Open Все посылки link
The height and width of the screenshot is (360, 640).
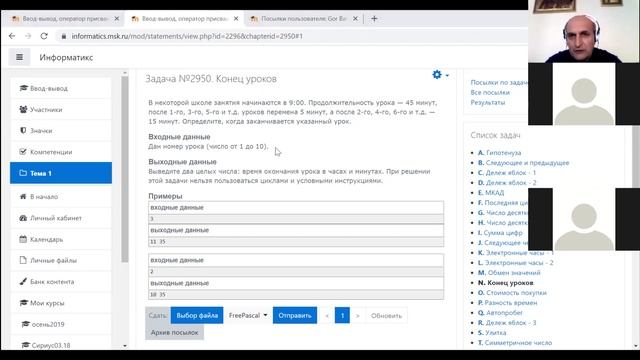click(x=490, y=93)
